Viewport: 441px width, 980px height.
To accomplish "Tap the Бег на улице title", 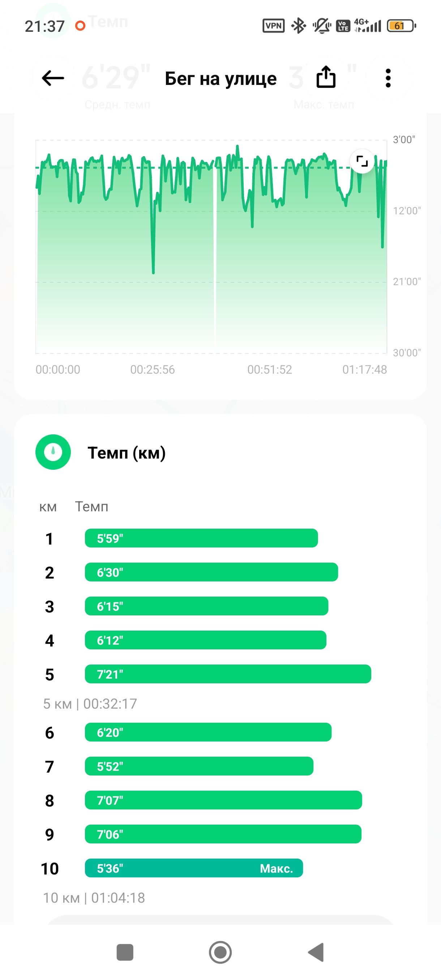I will (221, 79).
